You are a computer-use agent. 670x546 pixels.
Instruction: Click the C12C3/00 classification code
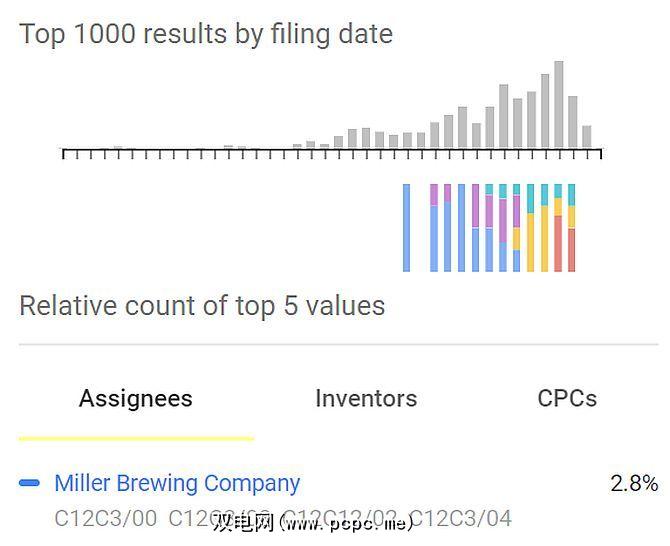click(x=105, y=518)
